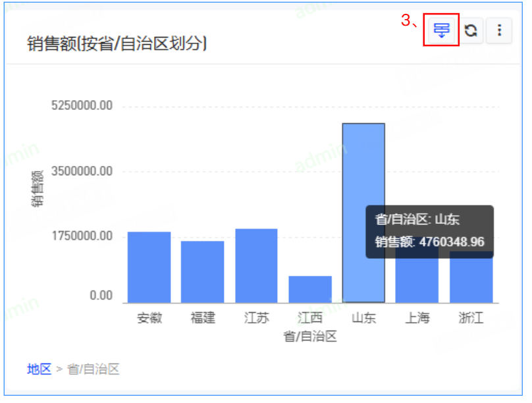The width and height of the screenshot is (532, 403).
Task: Select the short 江西 bar
Action: point(310,289)
